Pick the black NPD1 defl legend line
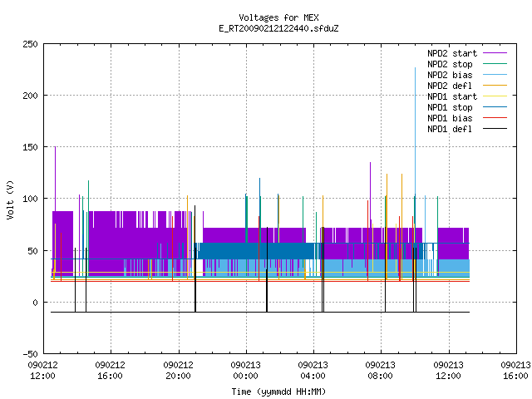 (495, 129)
